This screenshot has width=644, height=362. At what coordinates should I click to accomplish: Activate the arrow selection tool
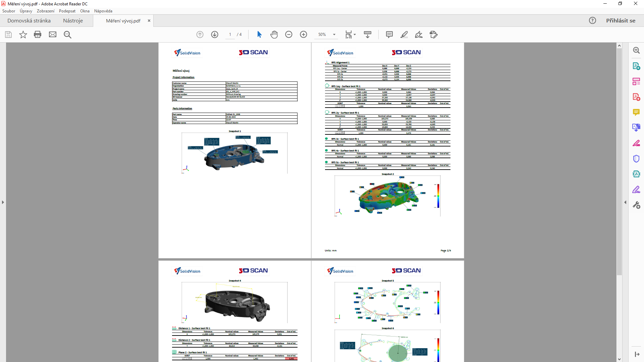click(x=259, y=35)
